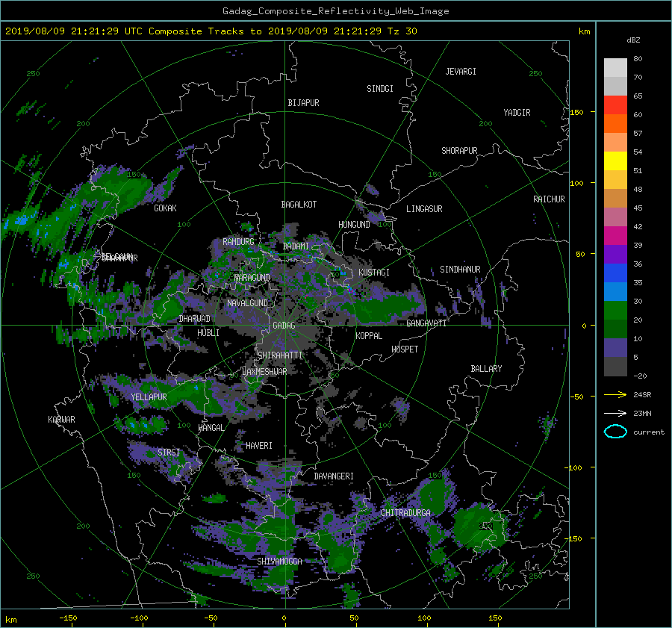Select the orange 57 dBZ color swatch
672x628 pixels.
[615, 124]
